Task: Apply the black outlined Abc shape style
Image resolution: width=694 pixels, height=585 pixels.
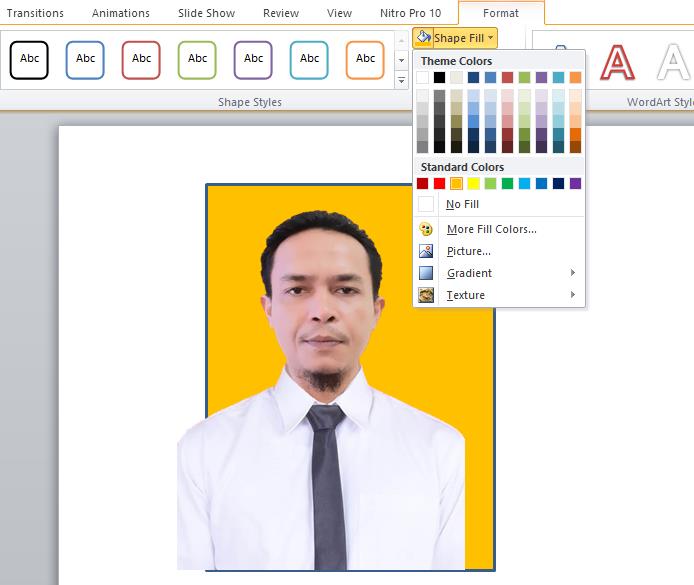Action: pyautogui.click(x=30, y=60)
